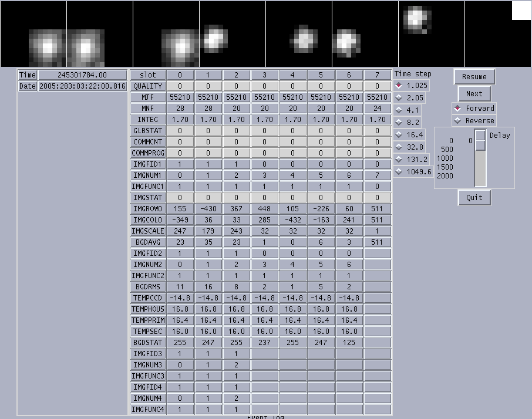
Task: Click MNF value 24 for slot 7
Action: pyautogui.click(x=378, y=109)
